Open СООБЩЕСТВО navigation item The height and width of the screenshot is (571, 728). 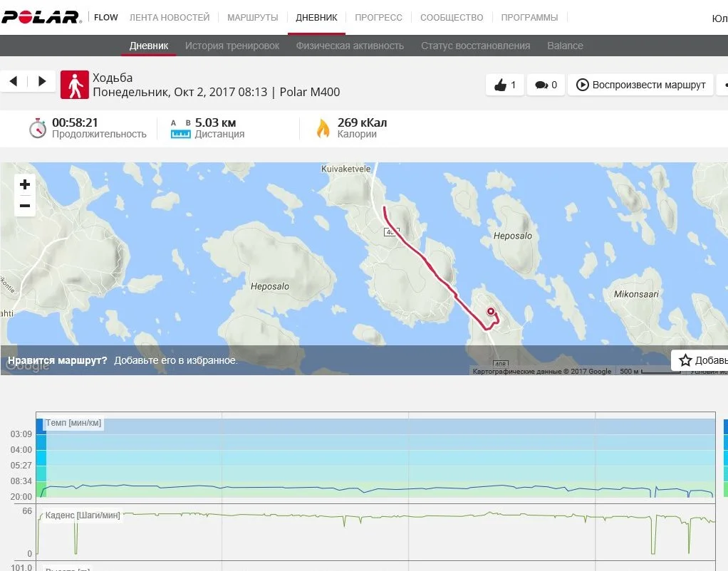452,17
